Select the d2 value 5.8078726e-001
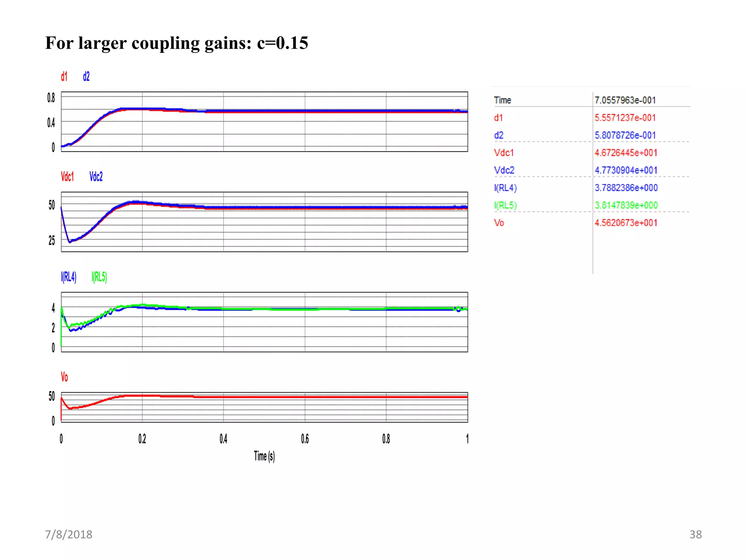 (x=625, y=135)
